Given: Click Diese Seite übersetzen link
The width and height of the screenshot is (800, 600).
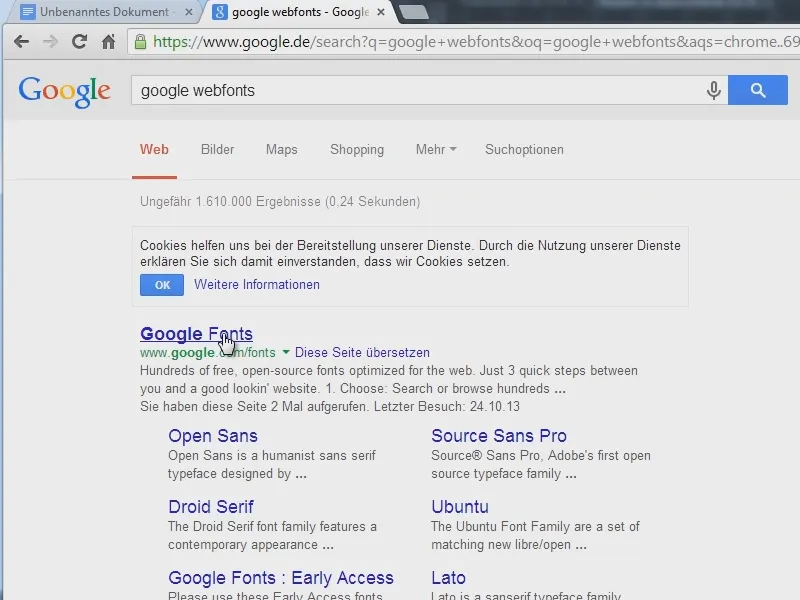Looking at the screenshot, I should click(362, 353).
